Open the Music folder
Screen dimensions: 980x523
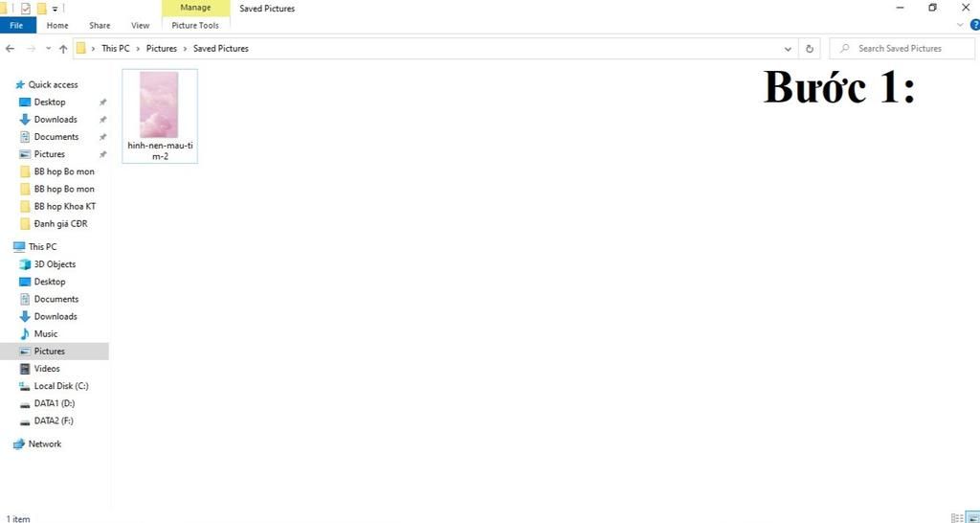click(x=46, y=333)
